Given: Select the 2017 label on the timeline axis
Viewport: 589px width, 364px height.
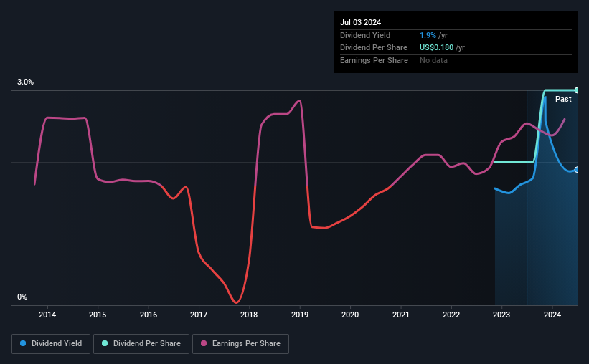Looking at the screenshot, I should tap(199, 315).
